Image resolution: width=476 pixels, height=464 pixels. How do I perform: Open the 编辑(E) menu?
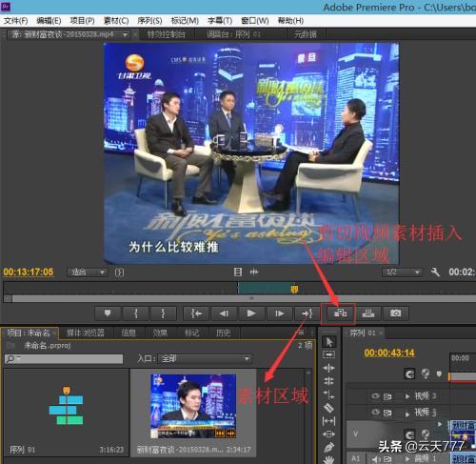click(49, 21)
